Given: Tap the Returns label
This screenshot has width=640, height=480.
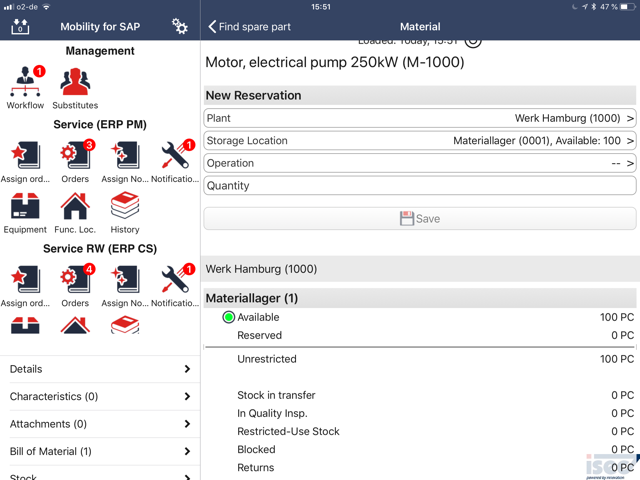Looking at the screenshot, I should point(256,467).
